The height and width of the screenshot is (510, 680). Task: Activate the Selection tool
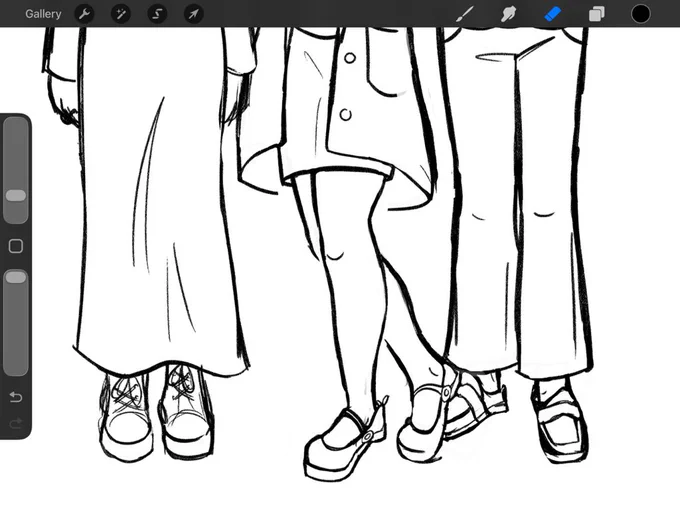tap(157, 14)
